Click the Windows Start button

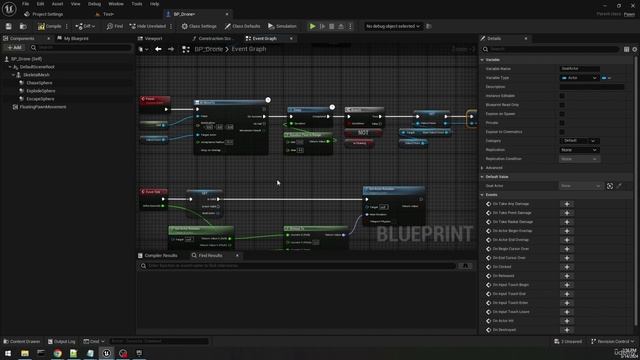click(8, 353)
